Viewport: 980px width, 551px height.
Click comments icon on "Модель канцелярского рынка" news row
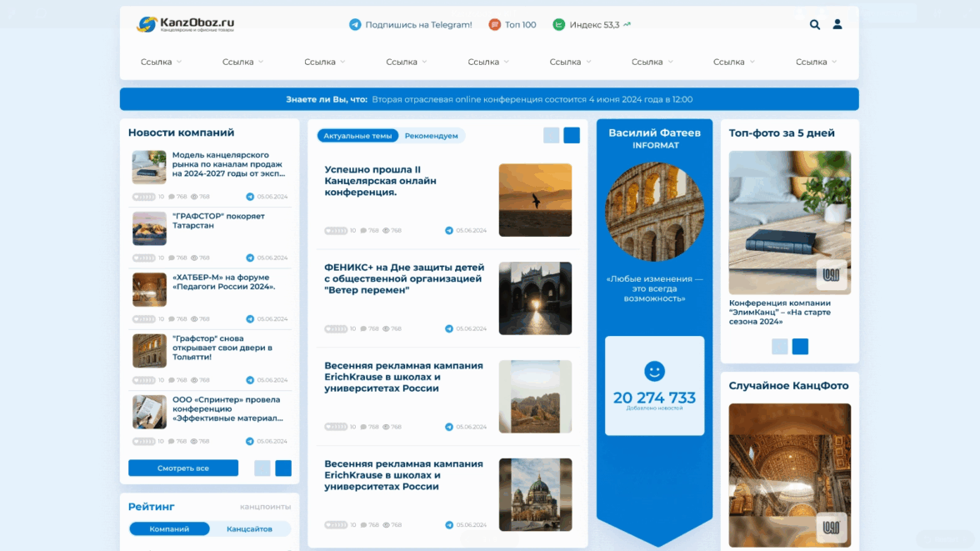click(x=172, y=197)
